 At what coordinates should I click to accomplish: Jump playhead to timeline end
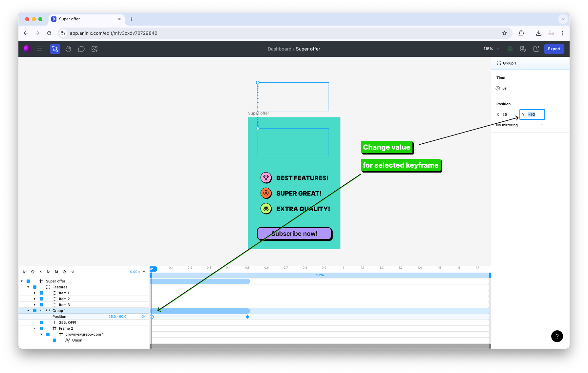click(x=73, y=272)
